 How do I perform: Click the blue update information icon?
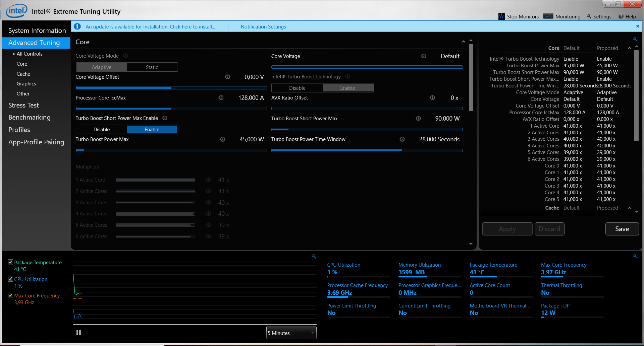coord(77,26)
